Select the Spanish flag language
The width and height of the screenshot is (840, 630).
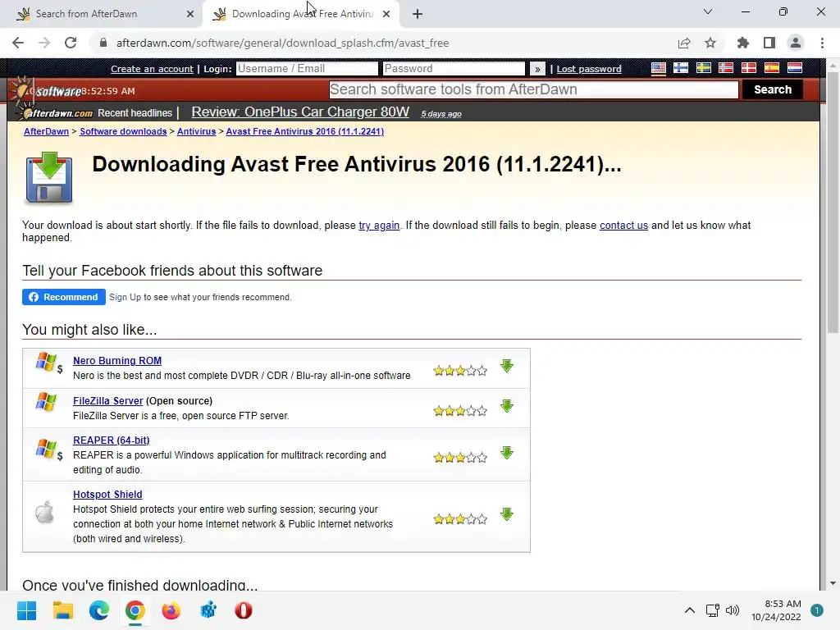click(771, 68)
